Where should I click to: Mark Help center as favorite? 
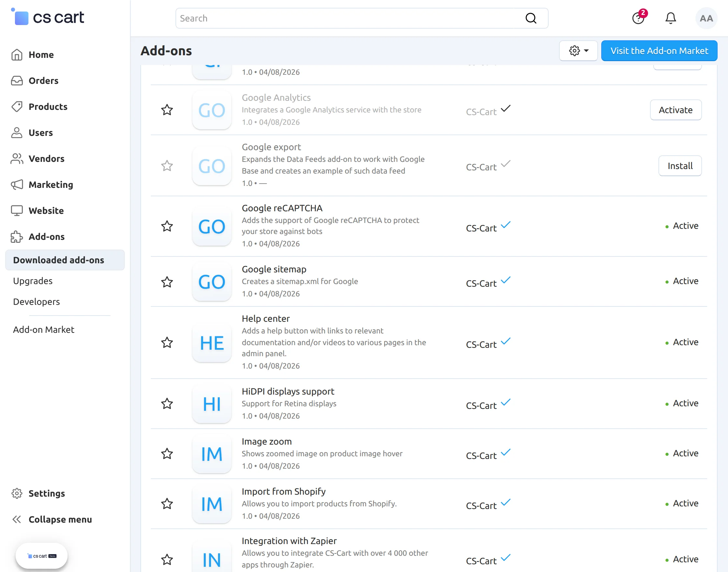pos(167,343)
